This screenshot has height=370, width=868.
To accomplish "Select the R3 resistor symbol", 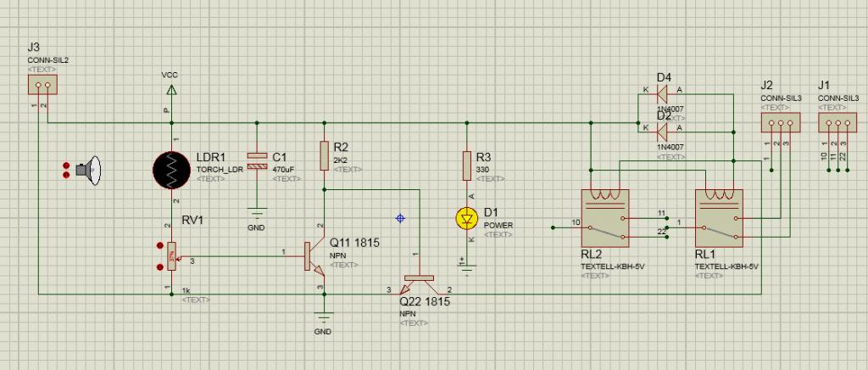I will [467, 165].
